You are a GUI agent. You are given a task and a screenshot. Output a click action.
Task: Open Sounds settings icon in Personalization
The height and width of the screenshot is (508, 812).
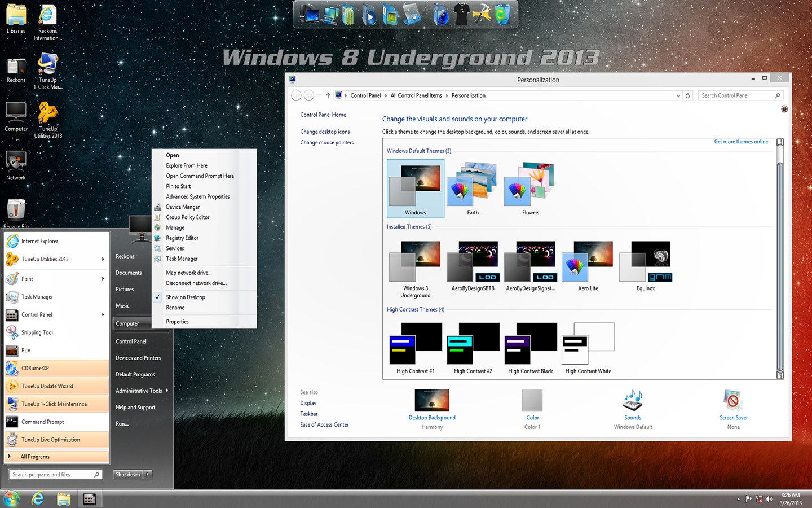[x=633, y=400]
